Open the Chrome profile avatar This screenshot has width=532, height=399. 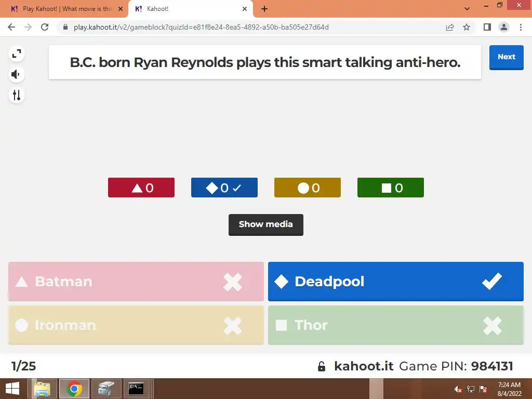tap(504, 27)
